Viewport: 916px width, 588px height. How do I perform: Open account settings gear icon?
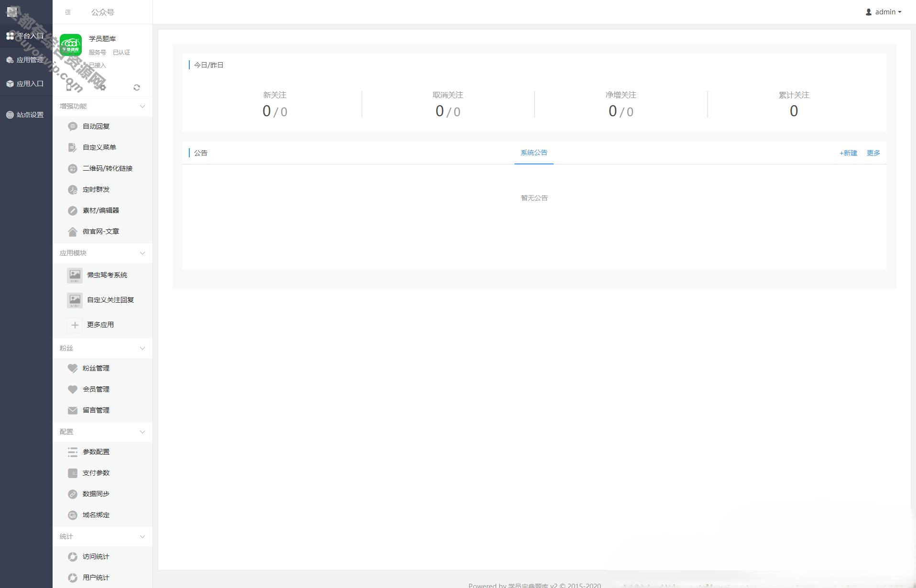pyautogui.click(x=103, y=87)
